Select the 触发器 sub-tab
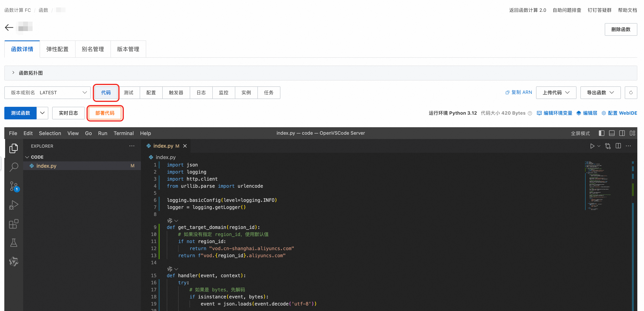Viewport: 644px width, 311px height. click(x=176, y=93)
